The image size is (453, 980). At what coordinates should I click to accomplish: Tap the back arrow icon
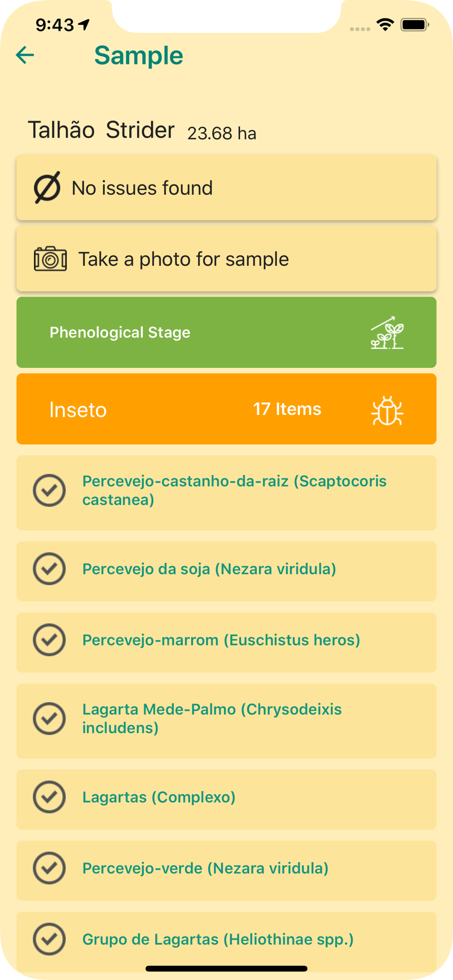tap(25, 55)
